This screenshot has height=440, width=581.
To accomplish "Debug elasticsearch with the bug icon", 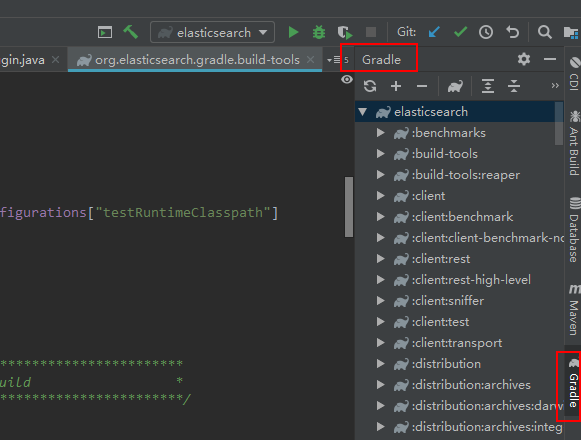I will point(319,32).
